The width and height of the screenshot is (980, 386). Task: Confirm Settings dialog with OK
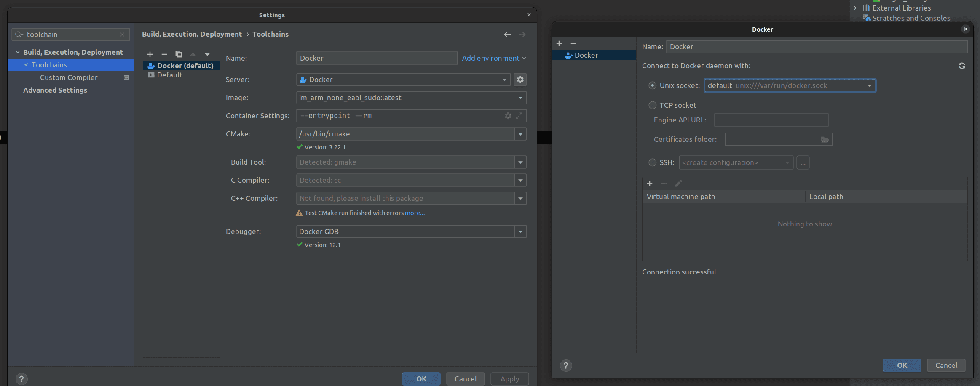421,379
